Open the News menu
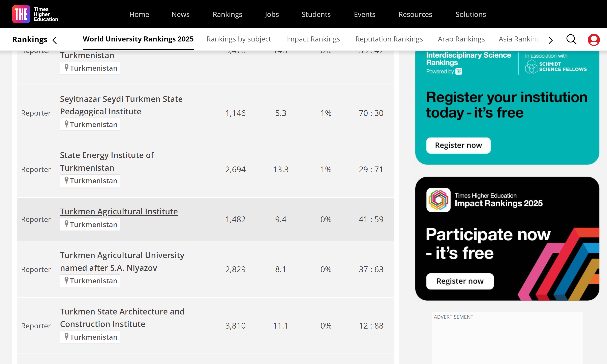 [x=181, y=14]
